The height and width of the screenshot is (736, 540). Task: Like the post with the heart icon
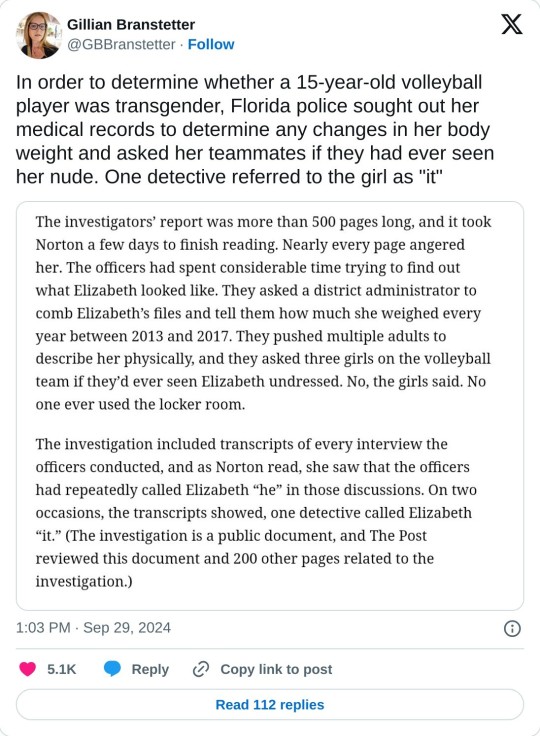[27, 669]
